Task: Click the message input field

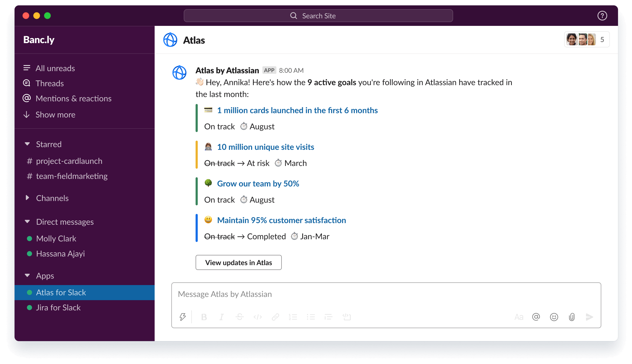Action: click(387, 294)
